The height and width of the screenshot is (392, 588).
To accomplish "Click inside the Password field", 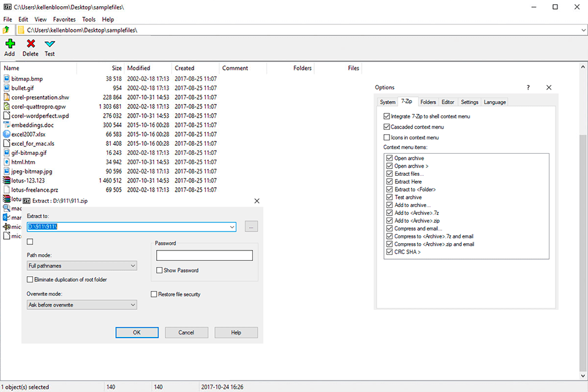I will pyautogui.click(x=204, y=255).
